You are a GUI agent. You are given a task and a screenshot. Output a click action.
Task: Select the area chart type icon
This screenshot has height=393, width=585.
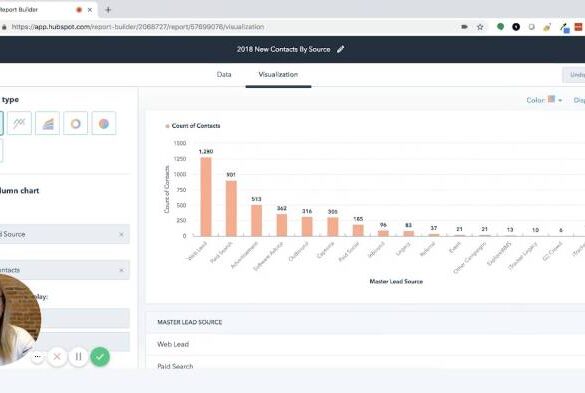[47, 123]
